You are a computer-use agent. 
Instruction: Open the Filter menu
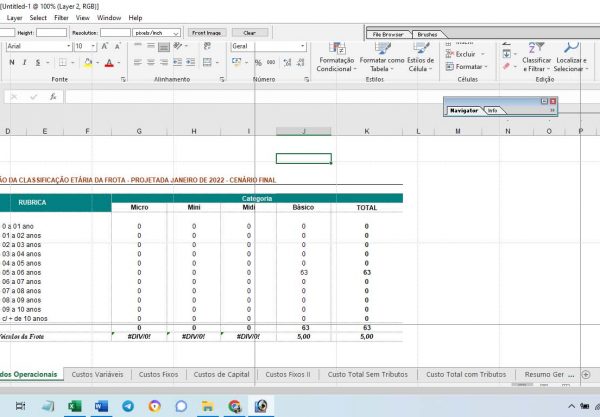[x=62, y=18]
